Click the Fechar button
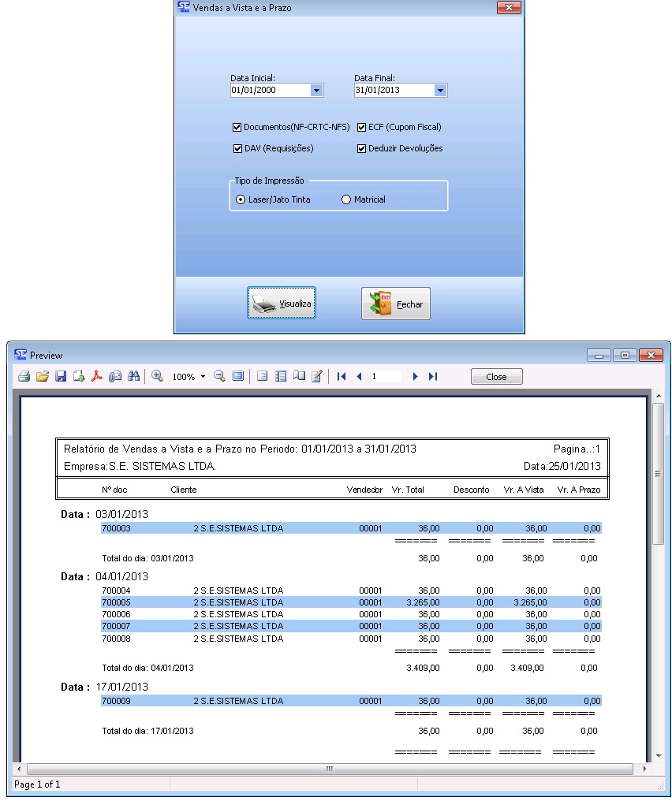This screenshot has height=801, width=672. (x=396, y=304)
